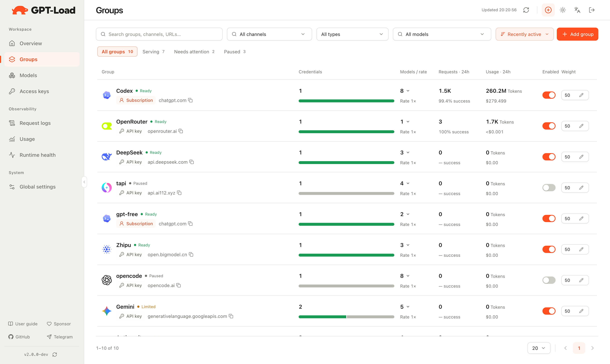Viewport: 610px width, 364px height.
Task: Enable the tapi group toggle
Action: pos(549,188)
